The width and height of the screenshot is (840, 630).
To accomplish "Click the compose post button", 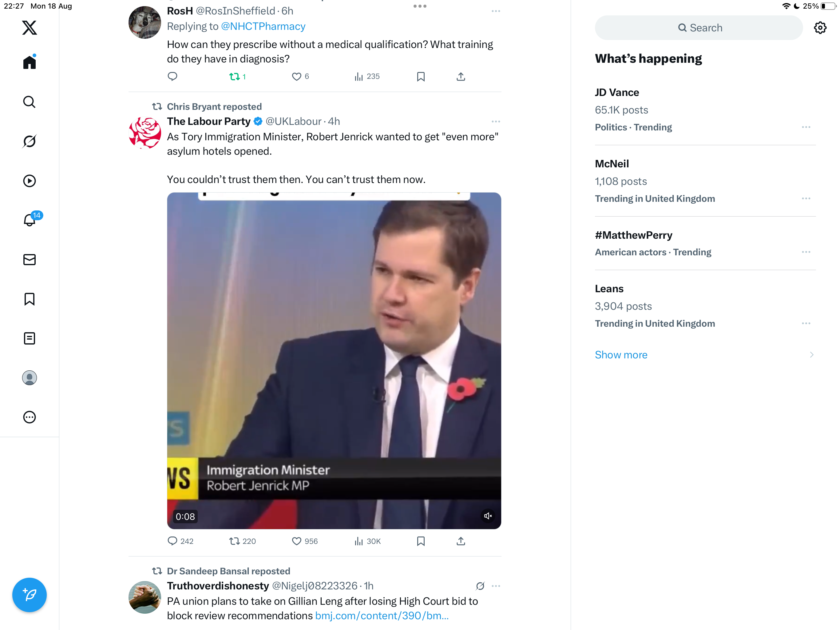I will [29, 595].
